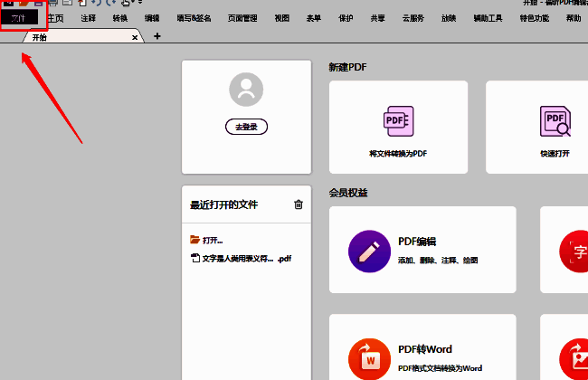
Task: Click the 将文件转换为PDF icon
Action: point(399,121)
